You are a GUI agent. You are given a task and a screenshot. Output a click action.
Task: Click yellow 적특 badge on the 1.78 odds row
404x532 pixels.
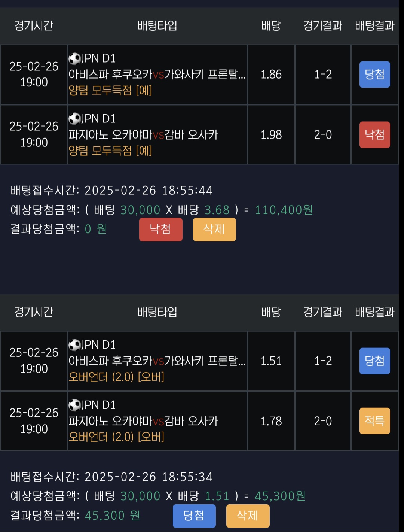(374, 421)
